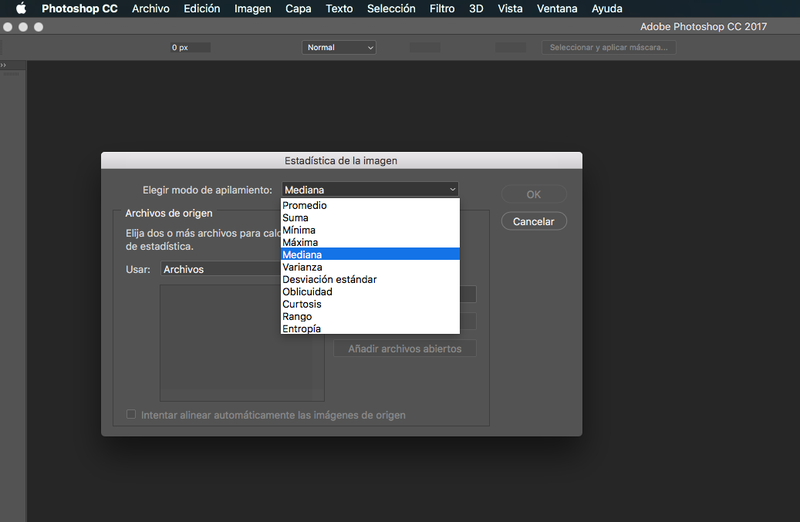Select Promedio stacking mode
800x522 pixels.
pos(370,205)
